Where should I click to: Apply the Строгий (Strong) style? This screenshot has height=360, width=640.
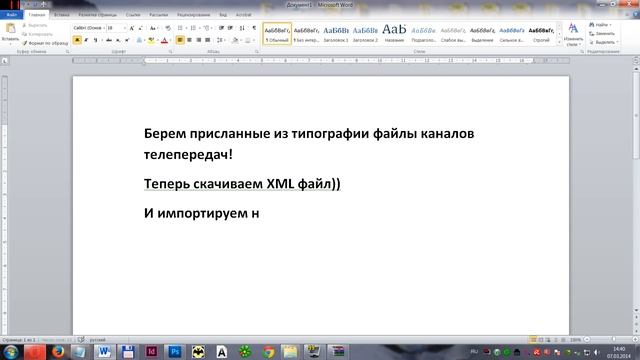point(541,34)
